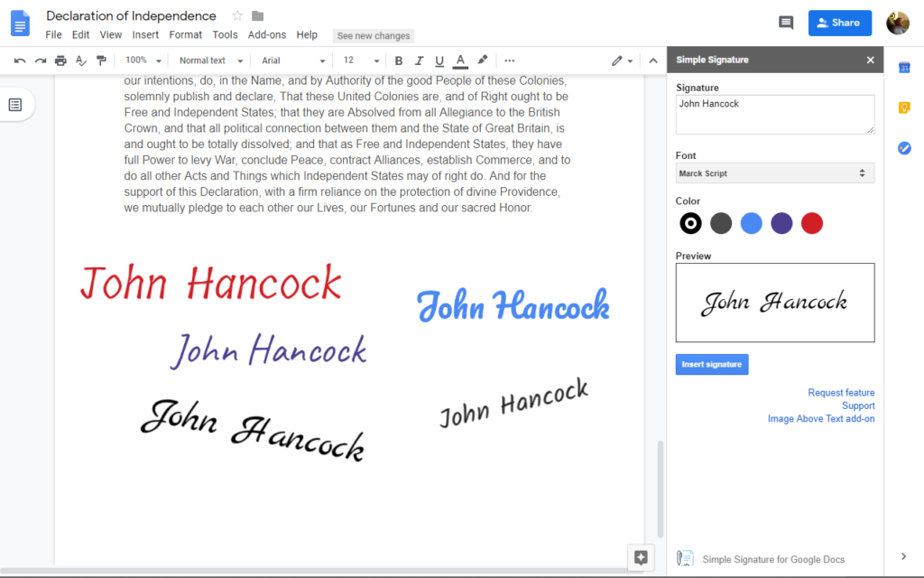This screenshot has height=578, width=924.
Task: Open the paragraph style dropdown showing Normal text
Action: tap(209, 60)
